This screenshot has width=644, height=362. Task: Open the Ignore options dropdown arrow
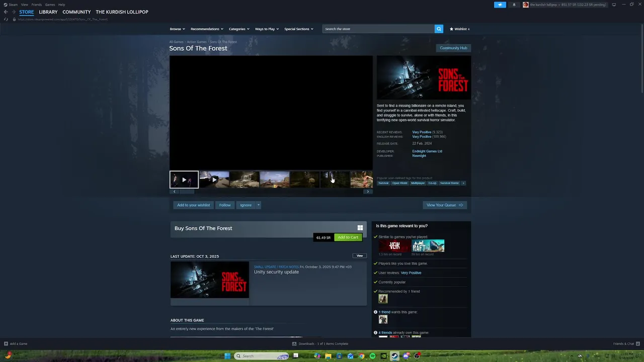pyautogui.click(x=259, y=205)
